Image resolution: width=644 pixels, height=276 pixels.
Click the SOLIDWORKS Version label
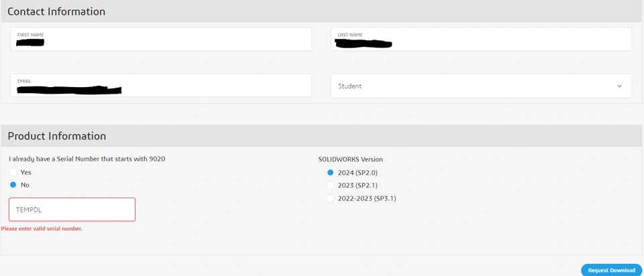[x=350, y=159]
